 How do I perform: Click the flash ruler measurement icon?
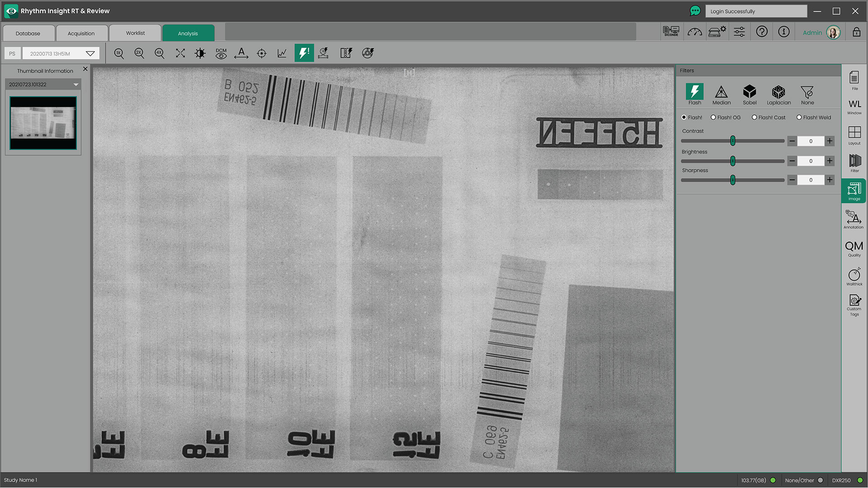point(346,53)
